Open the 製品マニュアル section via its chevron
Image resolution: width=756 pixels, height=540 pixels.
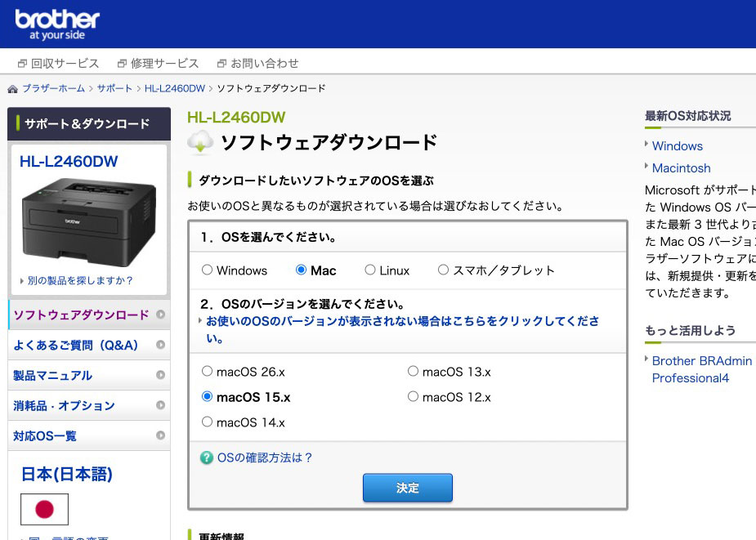tap(163, 375)
